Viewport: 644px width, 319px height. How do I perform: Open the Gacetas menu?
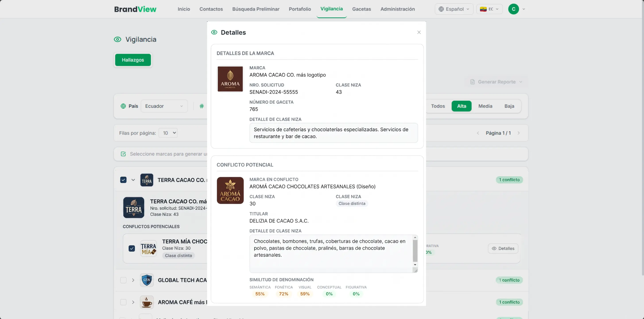pyautogui.click(x=361, y=9)
